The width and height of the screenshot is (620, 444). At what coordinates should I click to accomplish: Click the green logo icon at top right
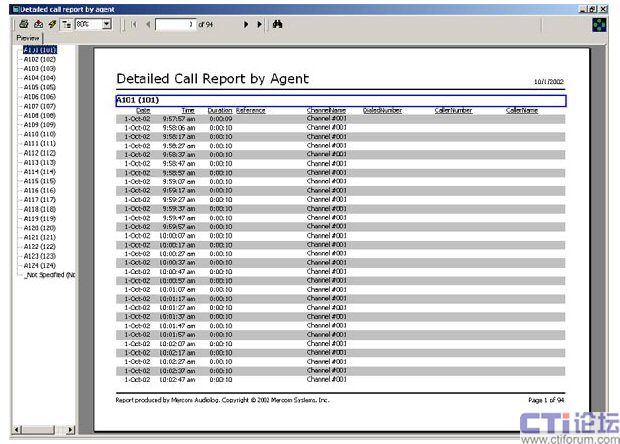(x=599, y=24)
